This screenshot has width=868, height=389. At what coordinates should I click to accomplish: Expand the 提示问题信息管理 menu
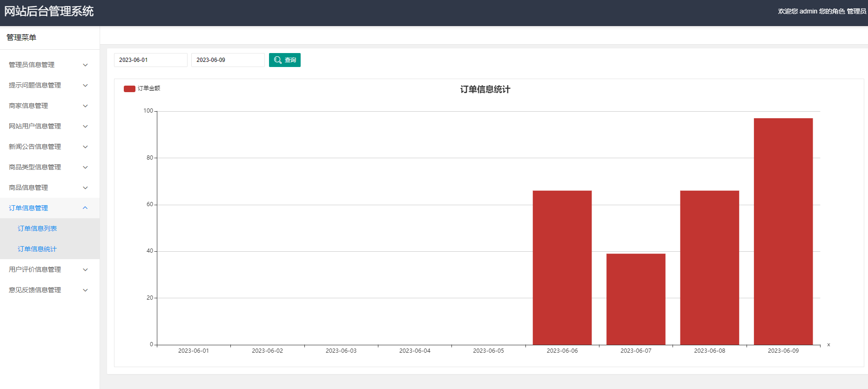(50, 85)
